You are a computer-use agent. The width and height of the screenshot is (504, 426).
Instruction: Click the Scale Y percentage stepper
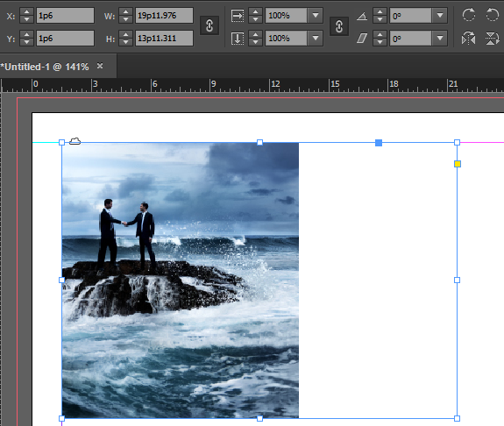pyautogui.click(x=256, y=39)
